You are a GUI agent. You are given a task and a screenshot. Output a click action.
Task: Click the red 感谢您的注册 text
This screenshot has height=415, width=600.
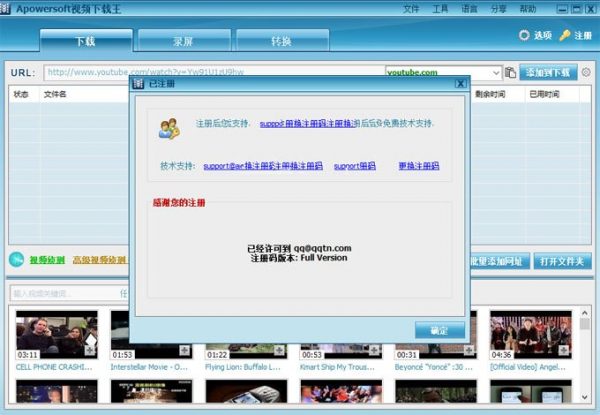[x=179, y=203]
